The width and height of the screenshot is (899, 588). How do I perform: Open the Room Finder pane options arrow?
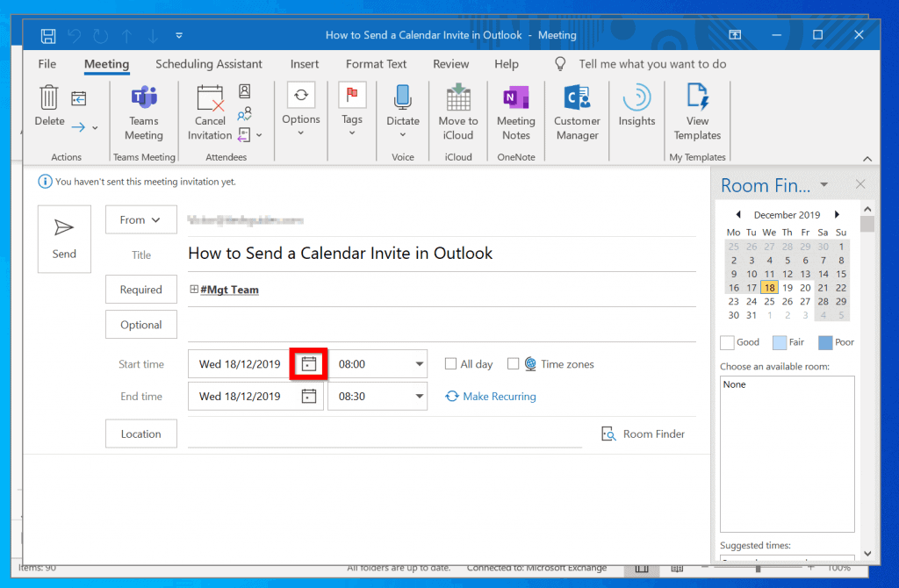(x=823, y=184)
